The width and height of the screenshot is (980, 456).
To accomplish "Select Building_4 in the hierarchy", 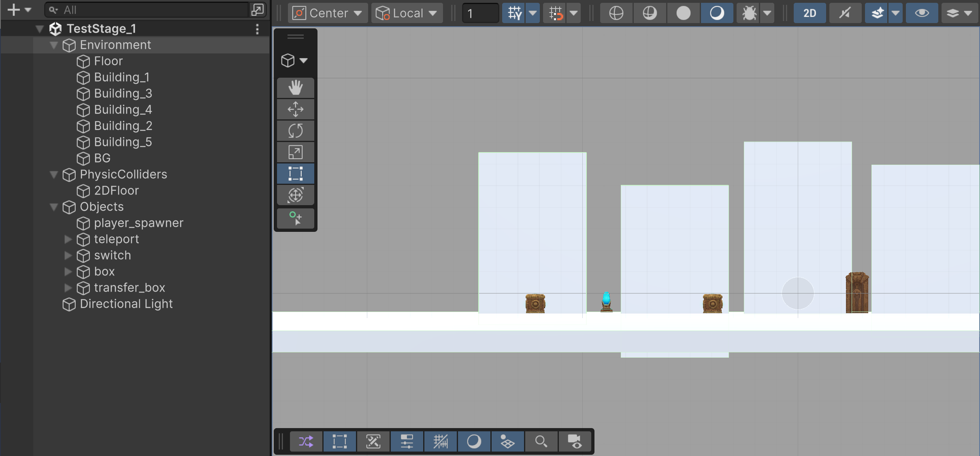I will point(136,110).
